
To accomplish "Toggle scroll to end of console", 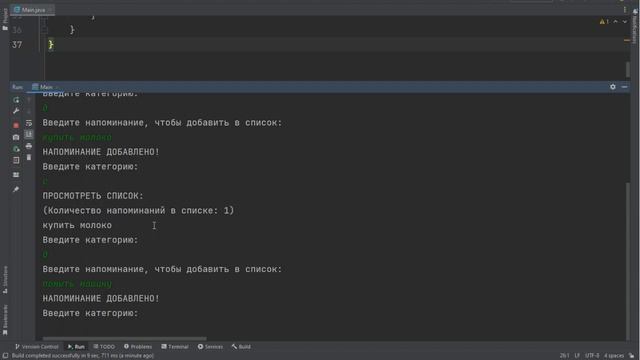I will 29,134.
